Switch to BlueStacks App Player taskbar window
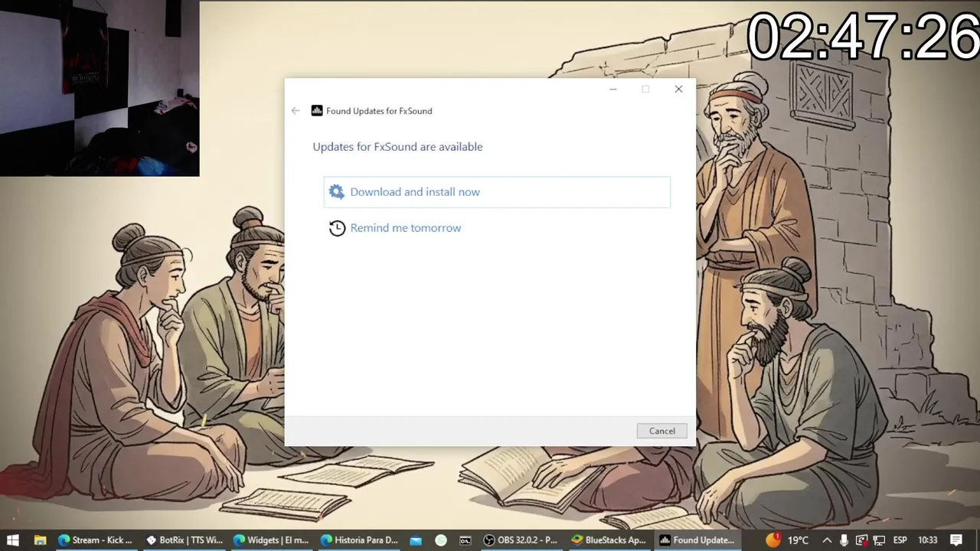Screen dimensions: 980x551 point(609,540)
